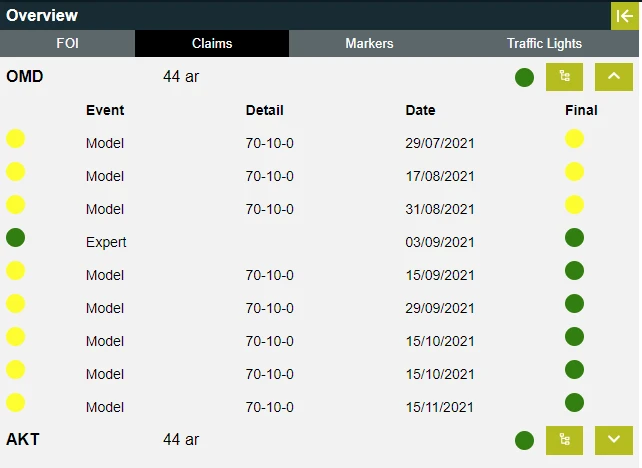
Task: Select the Model row dated 31/08/2021
Action: point(105,209)
